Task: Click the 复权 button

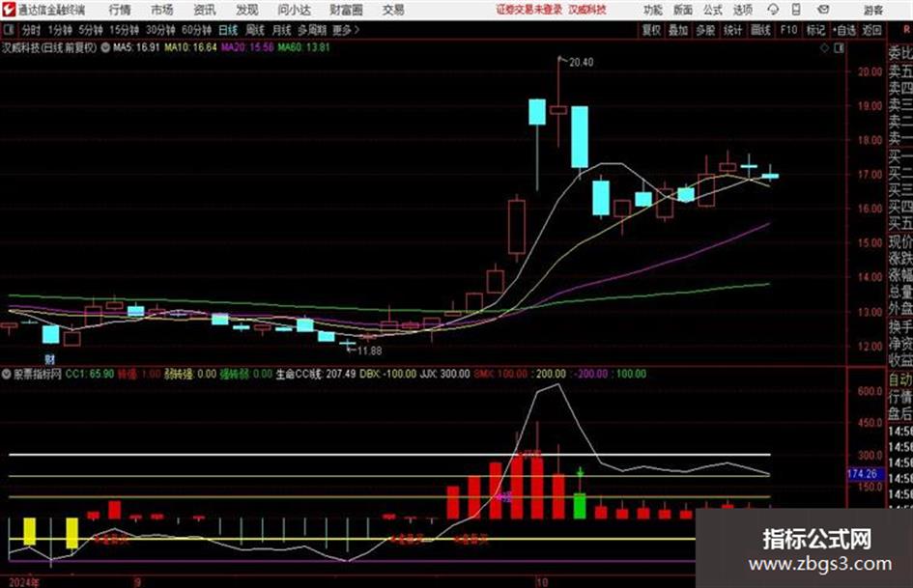Action: click(x=651, y=30)
